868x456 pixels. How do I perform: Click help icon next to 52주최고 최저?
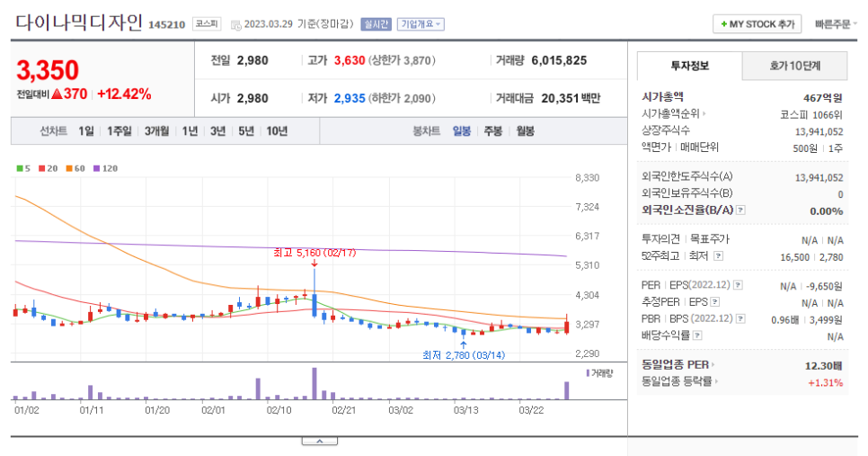[718, 256]
